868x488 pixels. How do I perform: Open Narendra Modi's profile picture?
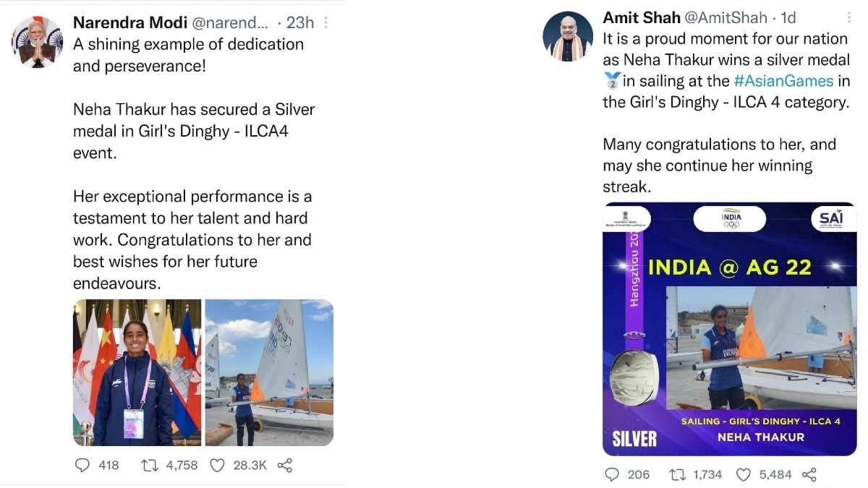[37, 42]
